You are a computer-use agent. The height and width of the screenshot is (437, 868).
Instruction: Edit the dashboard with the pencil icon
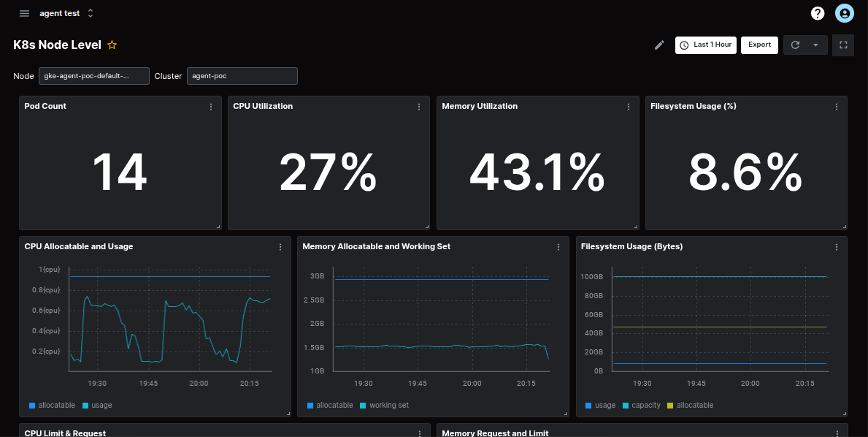(658, 45)
